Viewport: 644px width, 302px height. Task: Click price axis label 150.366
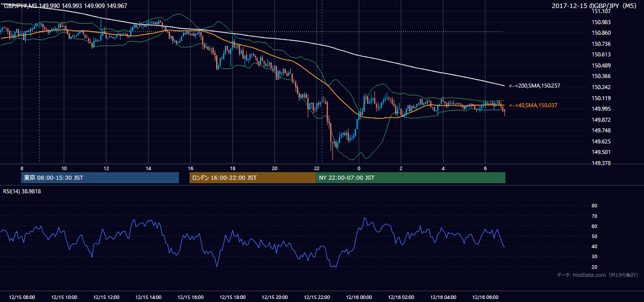601,76
